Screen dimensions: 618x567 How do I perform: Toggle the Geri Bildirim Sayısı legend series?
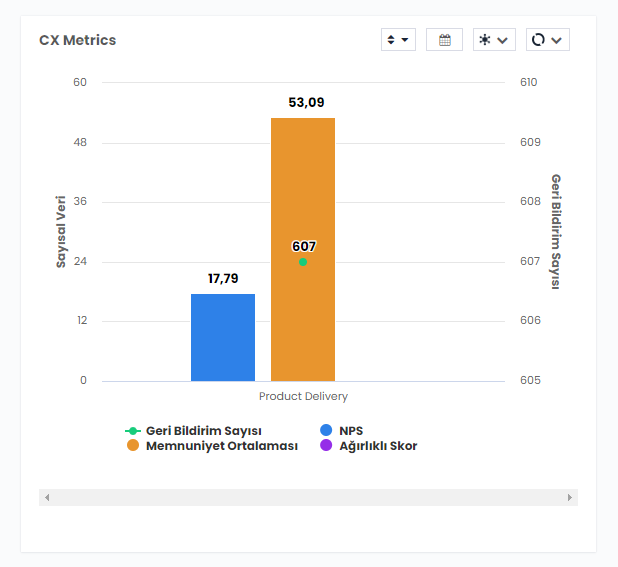point(203,430)
